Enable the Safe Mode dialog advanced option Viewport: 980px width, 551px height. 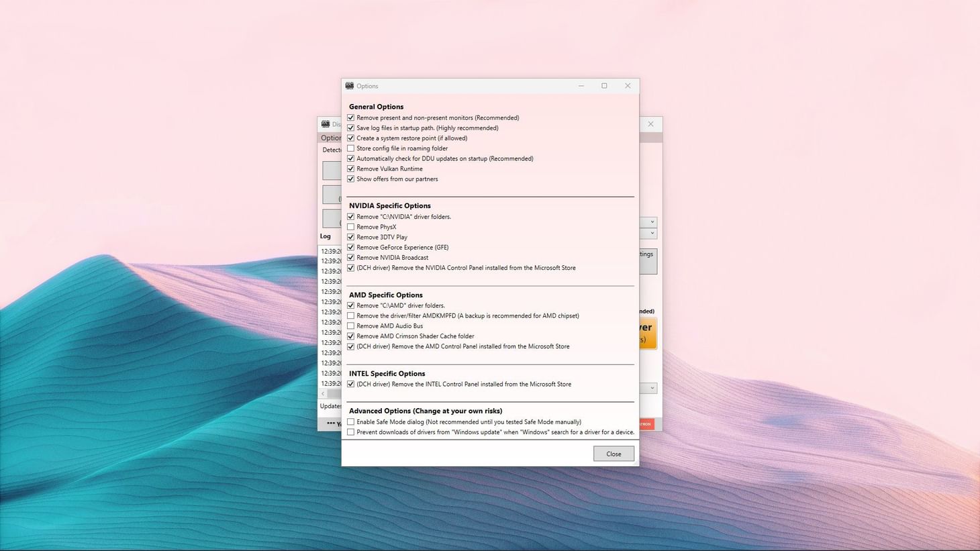[x=351, y=421]
